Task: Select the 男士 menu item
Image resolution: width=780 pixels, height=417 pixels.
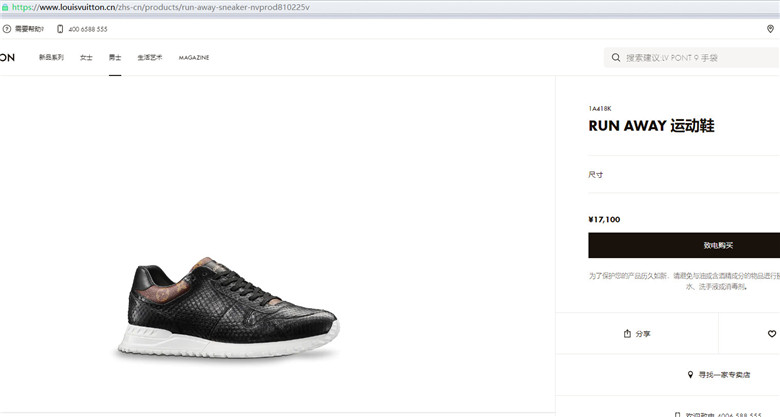Action: coord(115,58)
